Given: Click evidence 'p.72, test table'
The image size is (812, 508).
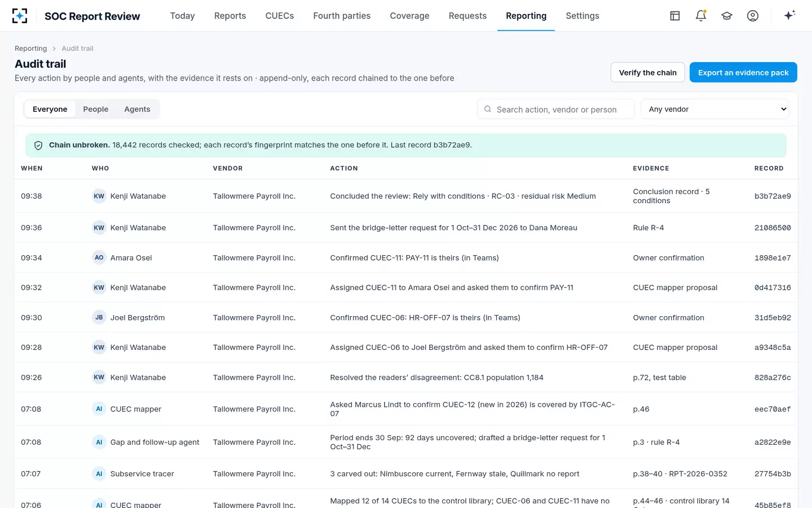Looking at the screenshot, I should [x=660, y=377].
